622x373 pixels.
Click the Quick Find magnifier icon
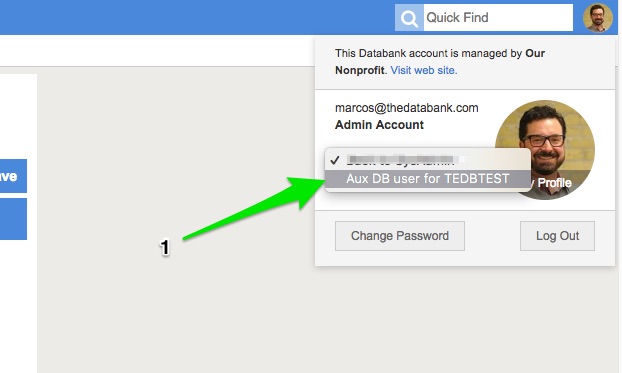coord(409,18)
